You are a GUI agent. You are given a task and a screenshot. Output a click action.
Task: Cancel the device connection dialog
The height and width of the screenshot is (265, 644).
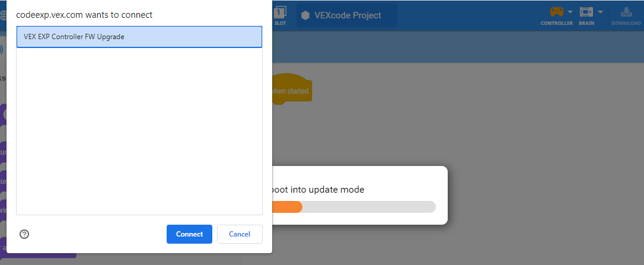coord(240,234)
